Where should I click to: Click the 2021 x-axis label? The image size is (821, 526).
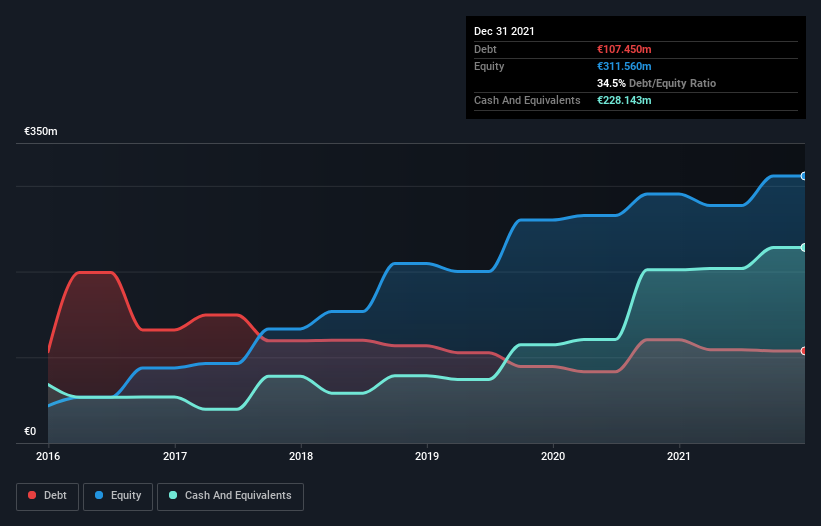click(679, 456)
